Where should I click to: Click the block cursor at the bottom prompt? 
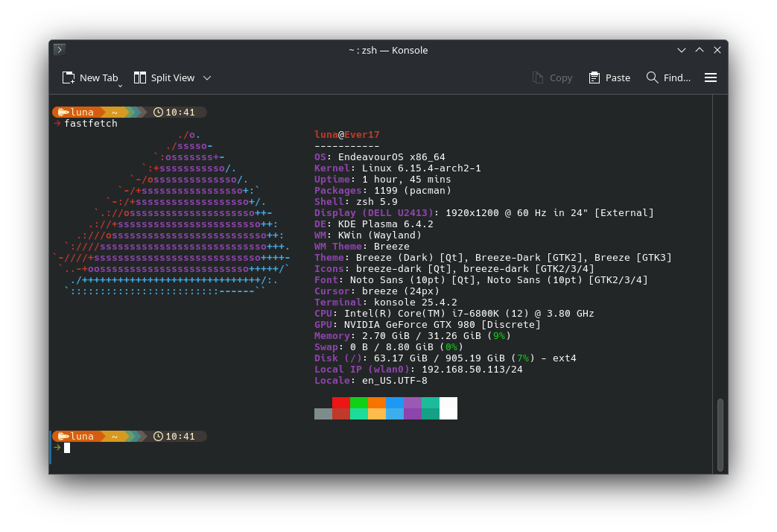pos(67,448)
